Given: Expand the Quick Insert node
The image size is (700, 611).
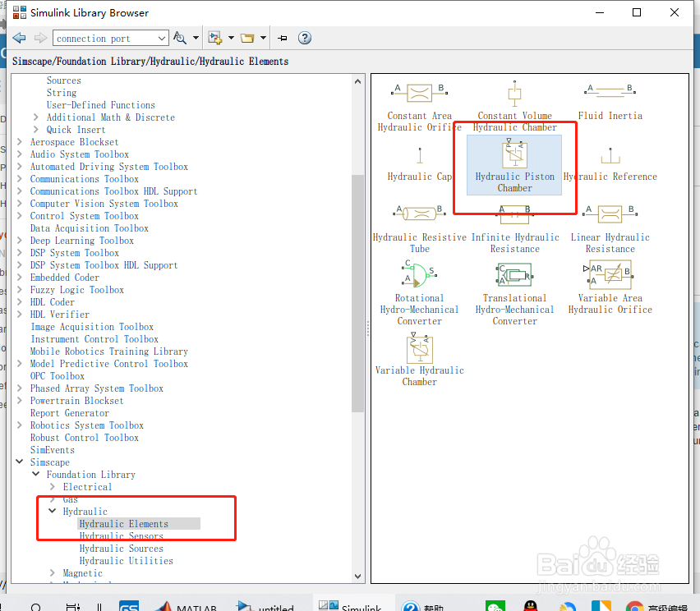Looking at the screenshot, I should tap(35, 130).
